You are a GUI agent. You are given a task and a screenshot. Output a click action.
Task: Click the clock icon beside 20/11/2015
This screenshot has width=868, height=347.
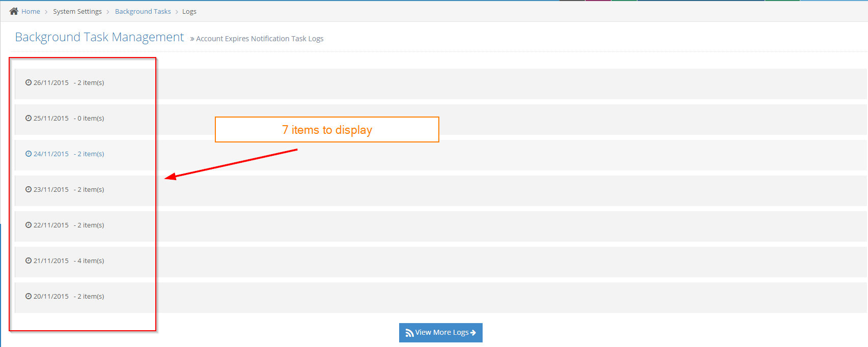[x=29, y=296]
